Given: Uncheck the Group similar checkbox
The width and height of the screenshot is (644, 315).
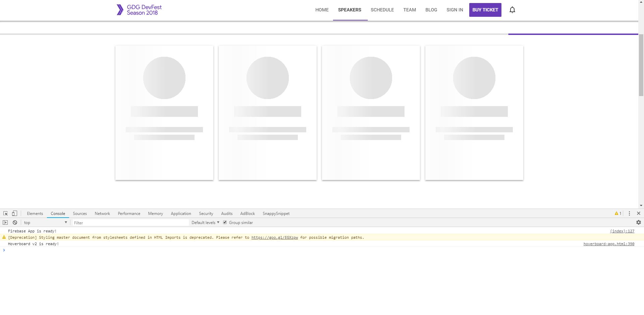Looking at the screenshot, I should pos(224,222).
